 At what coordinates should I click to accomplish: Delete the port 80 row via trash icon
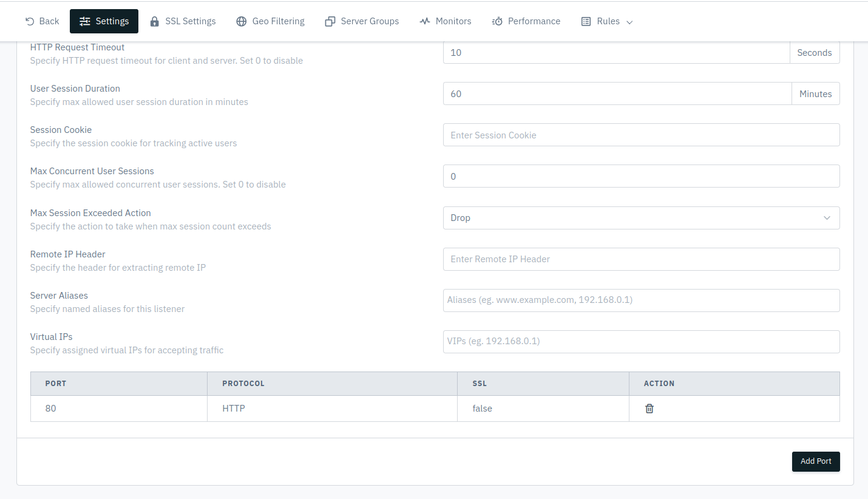[649, 409]
